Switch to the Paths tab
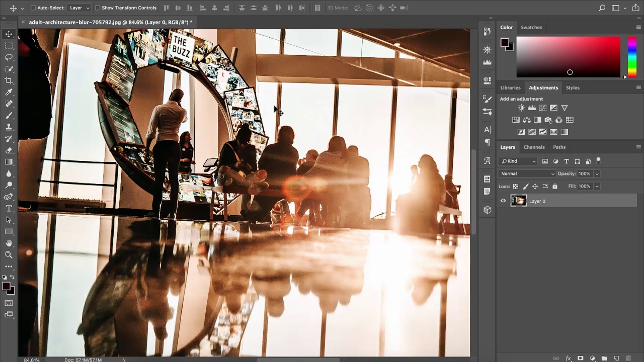Image resolution: width=644 pixels, height=362 pixels. pos(559,147)
